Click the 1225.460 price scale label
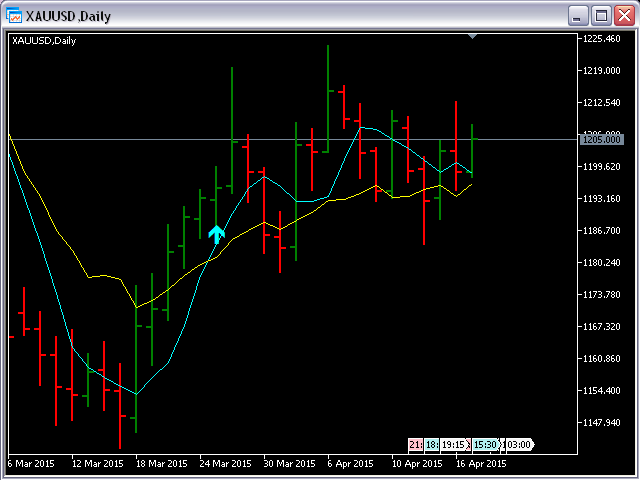 click(x=602, y=39)
